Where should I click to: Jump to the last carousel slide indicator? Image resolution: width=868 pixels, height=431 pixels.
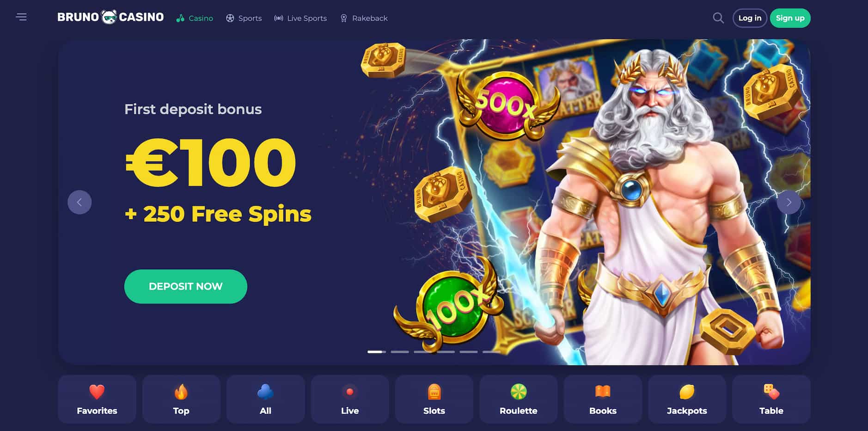tap(491, 352)
